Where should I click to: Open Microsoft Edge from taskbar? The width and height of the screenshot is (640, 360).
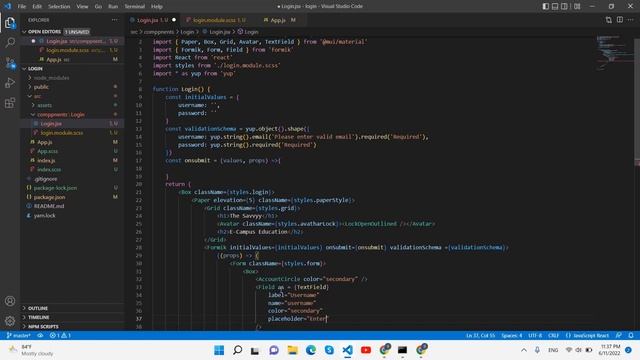coord(311,350)
